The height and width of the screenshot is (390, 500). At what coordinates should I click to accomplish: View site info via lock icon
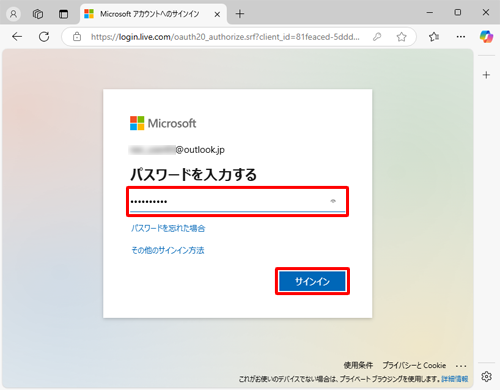click(77, 37)
